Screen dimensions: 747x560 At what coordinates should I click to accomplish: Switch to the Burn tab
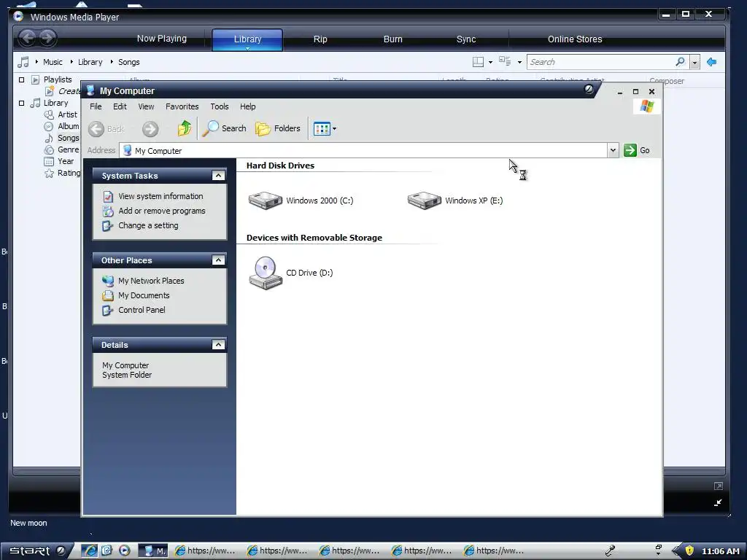(393, 39)
